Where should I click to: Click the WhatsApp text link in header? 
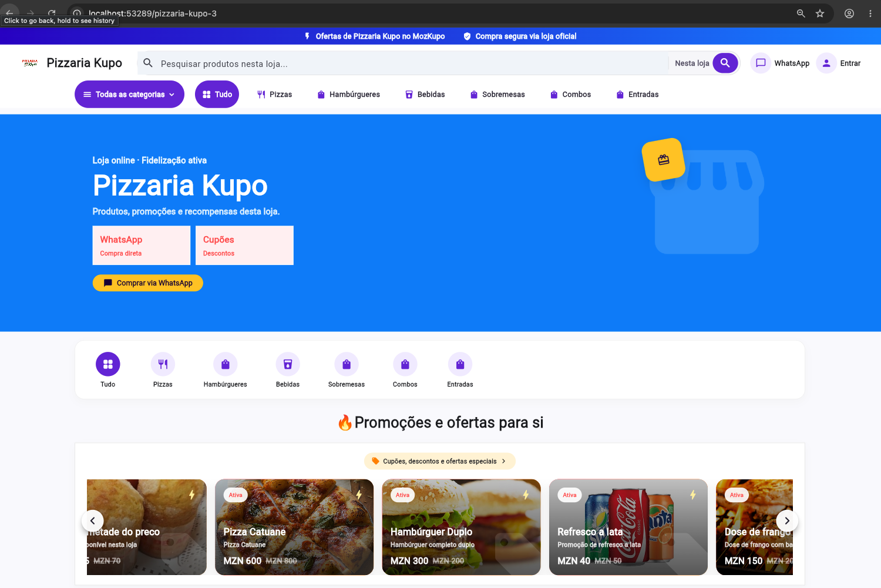tap(792, 63)
